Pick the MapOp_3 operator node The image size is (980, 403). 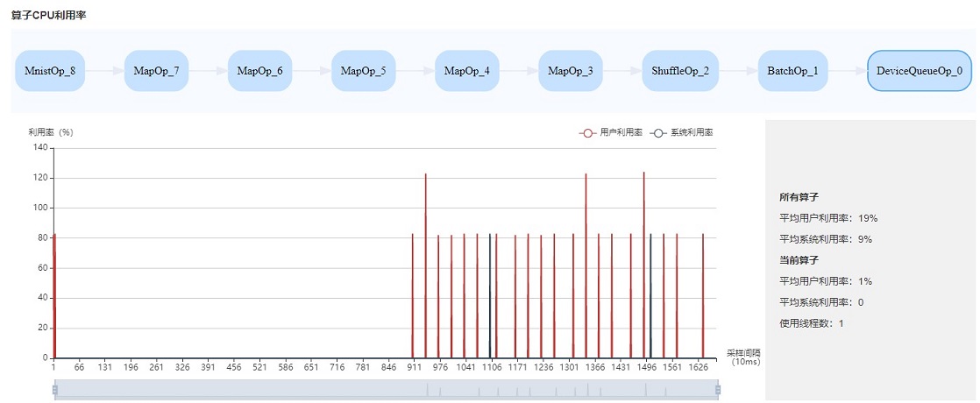click(571, 71)
